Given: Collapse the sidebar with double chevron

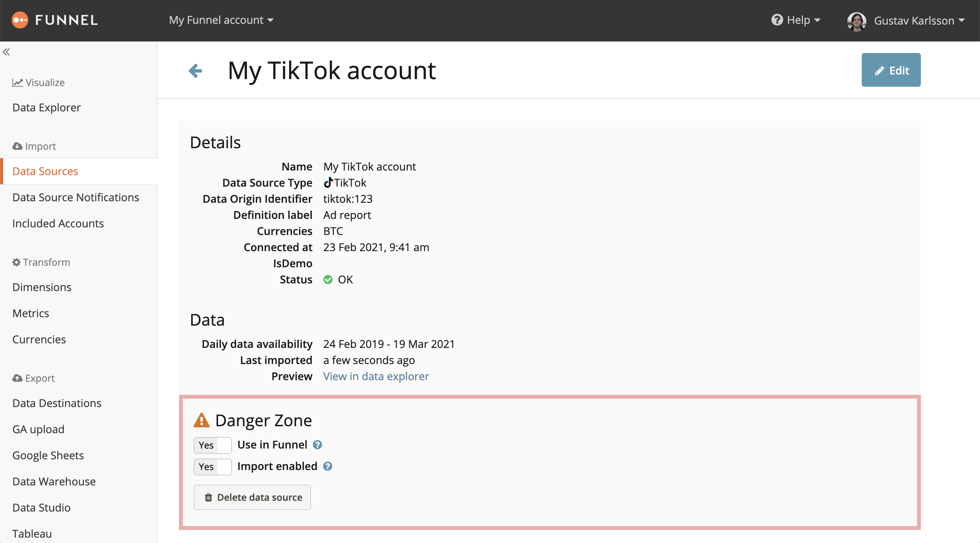Looking at the screenshot, I should (7, 52).
